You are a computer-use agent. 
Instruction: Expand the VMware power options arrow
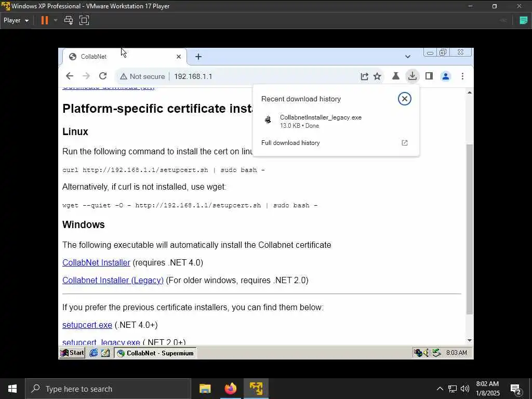55,20
